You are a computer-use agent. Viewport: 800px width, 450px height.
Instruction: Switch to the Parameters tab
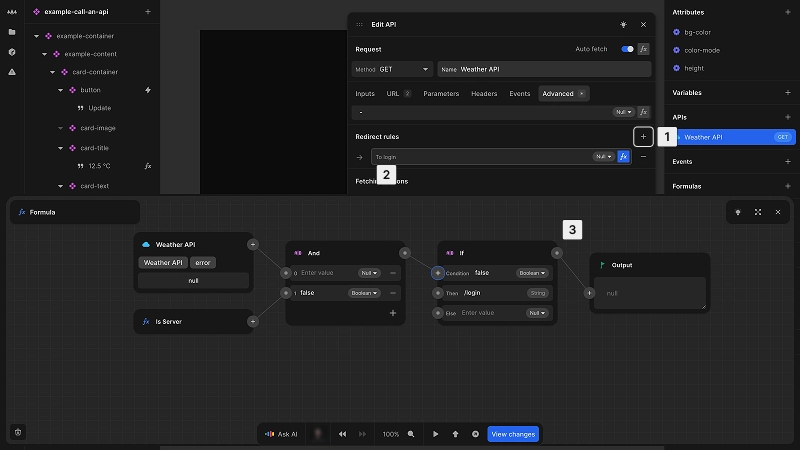(x=441, y=94)
